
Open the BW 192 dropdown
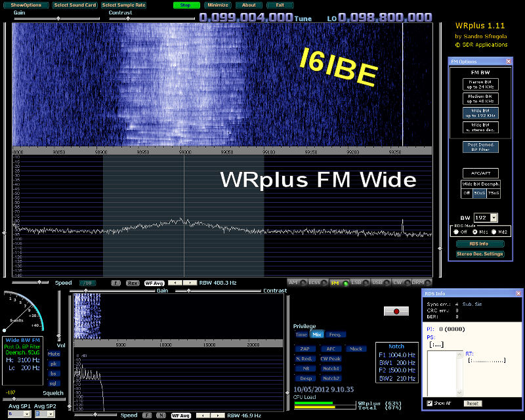(493, 217)
